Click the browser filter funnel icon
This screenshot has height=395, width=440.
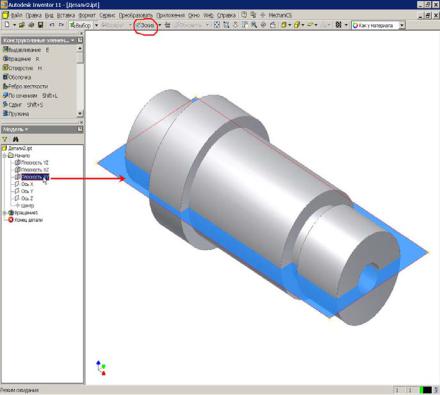(x=5, y=139)
